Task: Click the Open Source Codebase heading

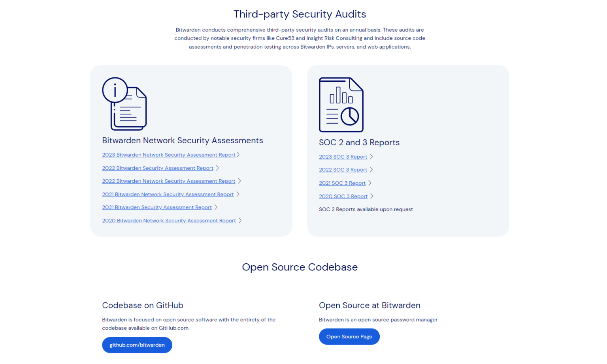Action: coord(300,267)
